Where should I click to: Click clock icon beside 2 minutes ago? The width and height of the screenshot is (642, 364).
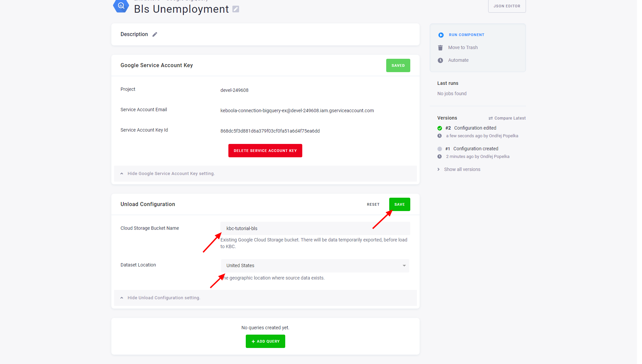[x=440, y=157]
